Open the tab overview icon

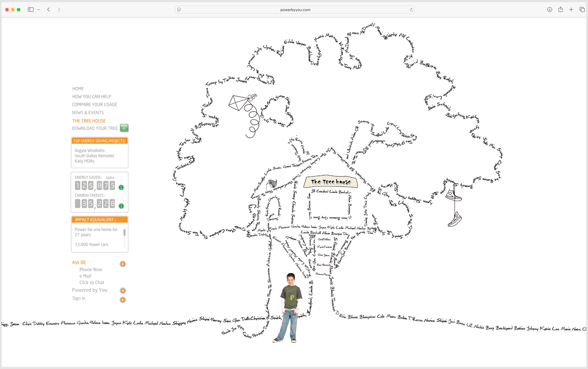coord(582,9)
